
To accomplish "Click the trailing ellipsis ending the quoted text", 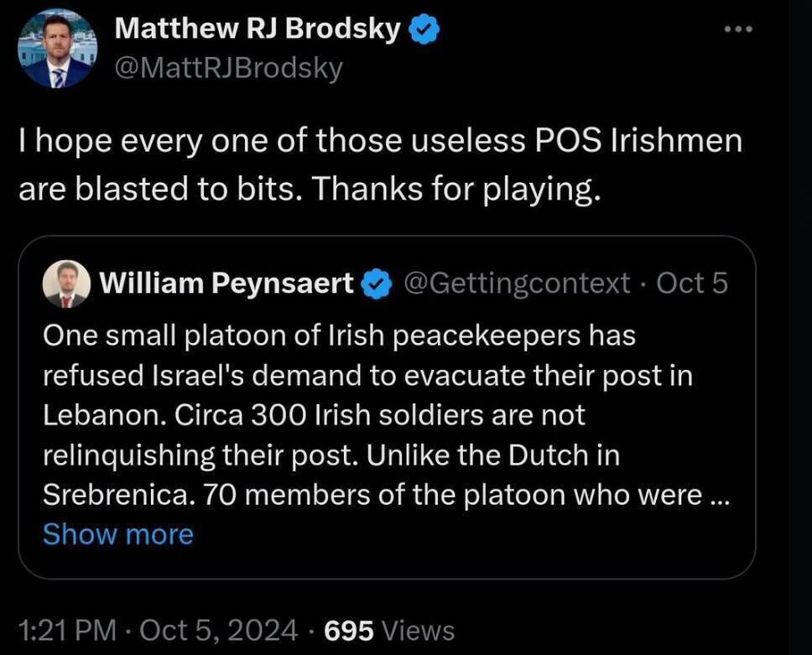I will pyautogui.click(x=721, y=496).
